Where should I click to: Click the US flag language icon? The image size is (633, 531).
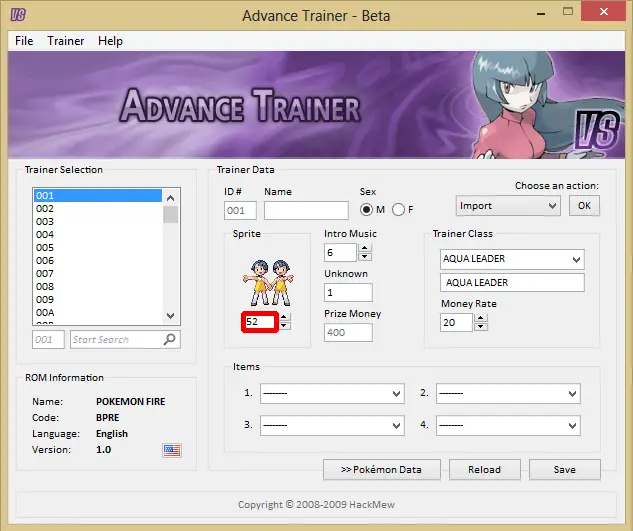point(172,450)
